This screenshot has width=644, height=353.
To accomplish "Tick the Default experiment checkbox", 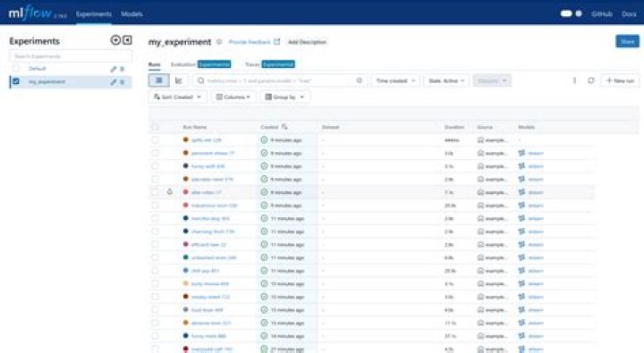I will click(15, 69).
